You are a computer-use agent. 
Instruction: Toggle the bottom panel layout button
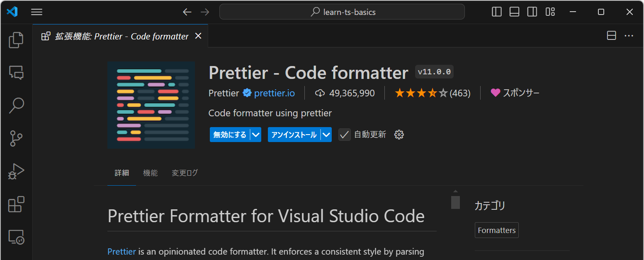pyautogui.click(x=514, y=12)
